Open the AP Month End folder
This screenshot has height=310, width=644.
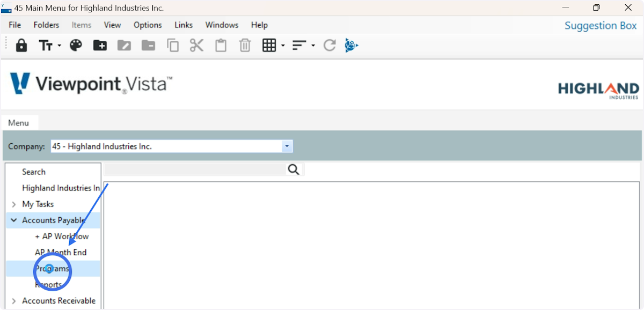tap(61, 253)
